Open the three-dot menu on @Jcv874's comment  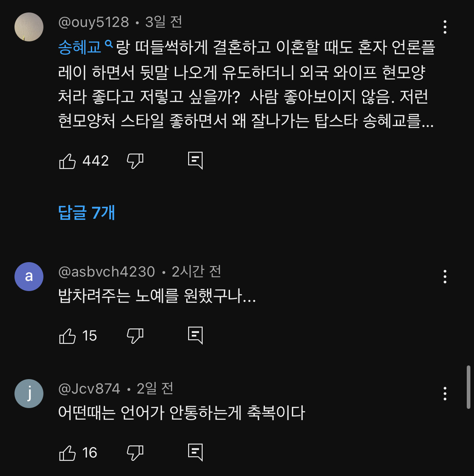[x=445, y=393]
